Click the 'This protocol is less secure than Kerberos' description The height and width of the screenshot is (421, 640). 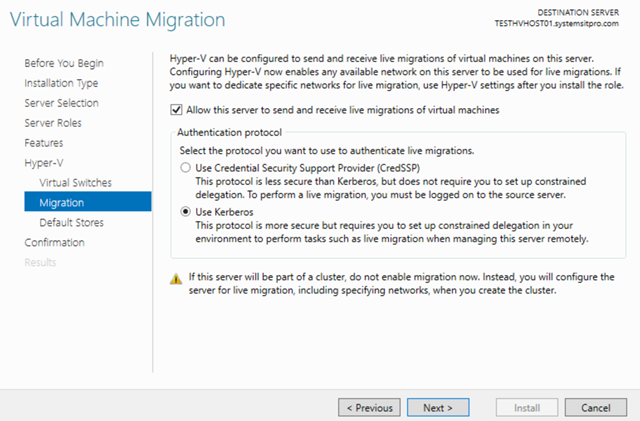click(x=391, y=188)
